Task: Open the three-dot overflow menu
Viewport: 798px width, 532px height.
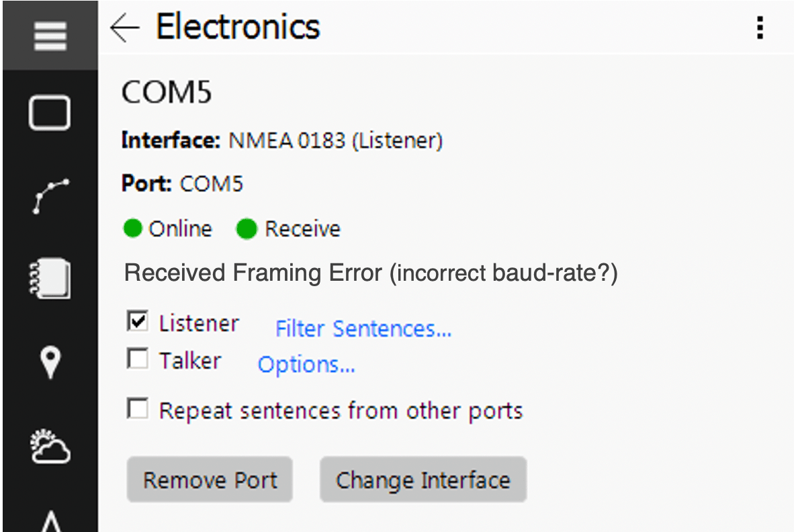Action: coord(760,28)
